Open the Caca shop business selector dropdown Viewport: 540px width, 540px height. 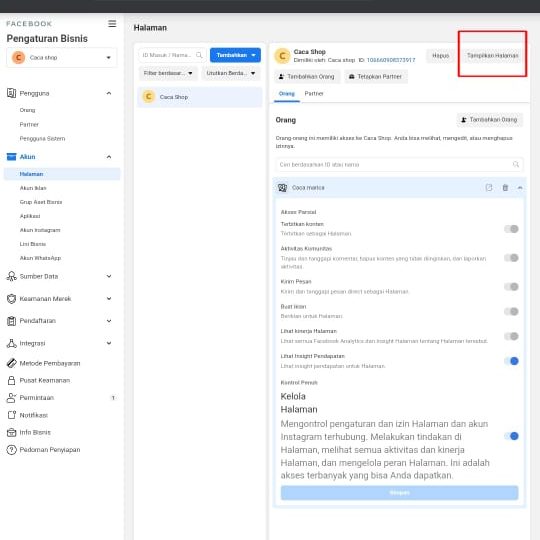click(x=62, y=57)
